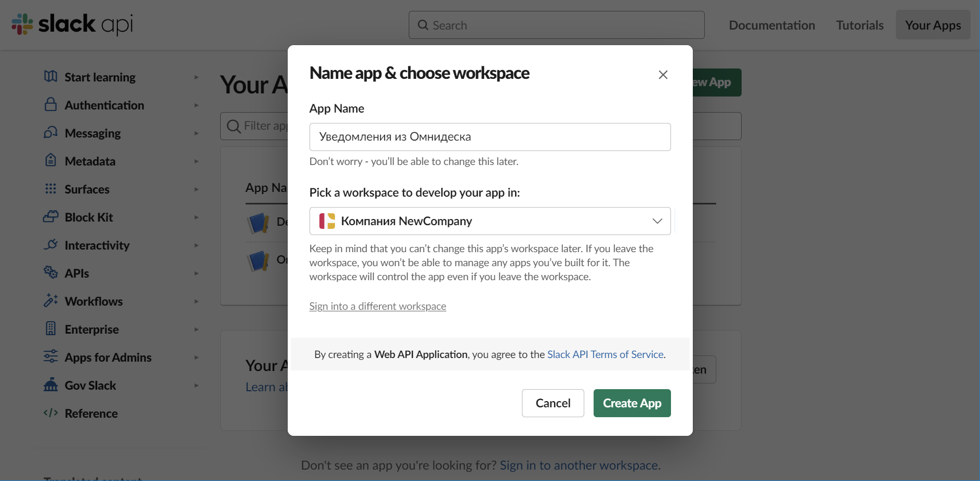The height and width of the screenshot is (481, 980).
Task: Open the Workflows sidebar item
Action: pyautogui.click(x=93, y=301)
